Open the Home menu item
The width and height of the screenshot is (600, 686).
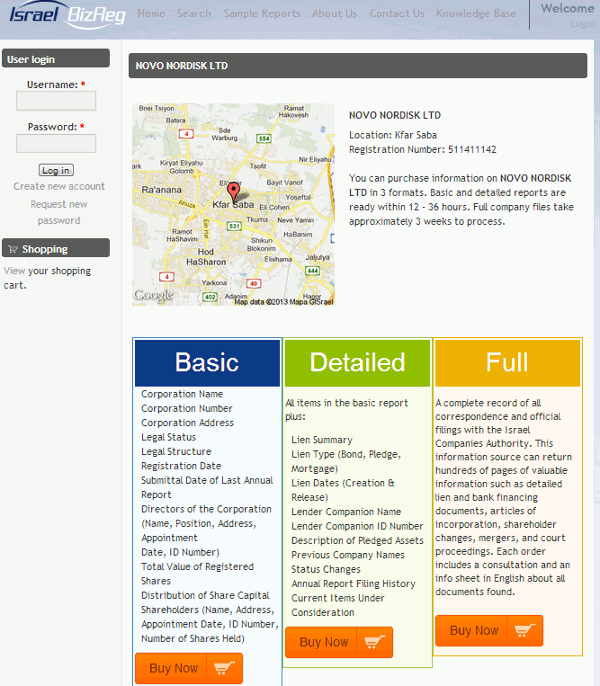pyautogui.click(x=151, y=14)
